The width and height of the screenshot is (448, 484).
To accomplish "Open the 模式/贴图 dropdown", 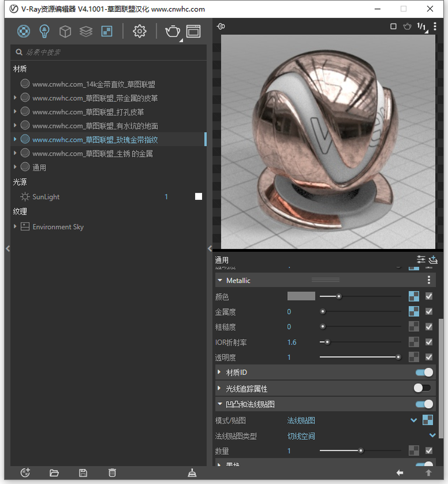I will click(414, 420).
